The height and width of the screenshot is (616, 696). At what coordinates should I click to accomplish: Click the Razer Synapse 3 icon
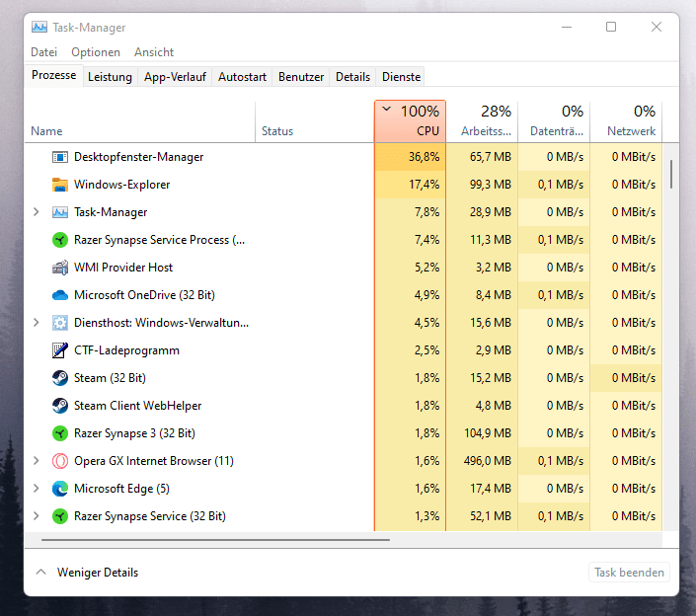(x=60, y=433)
